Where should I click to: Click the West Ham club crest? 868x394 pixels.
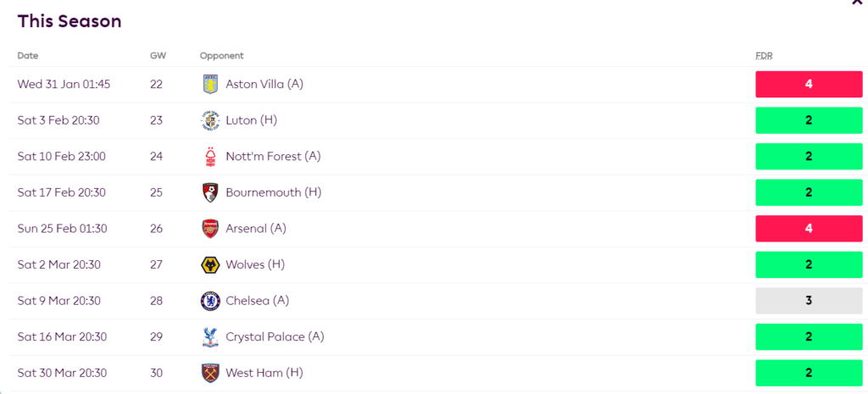210,373
